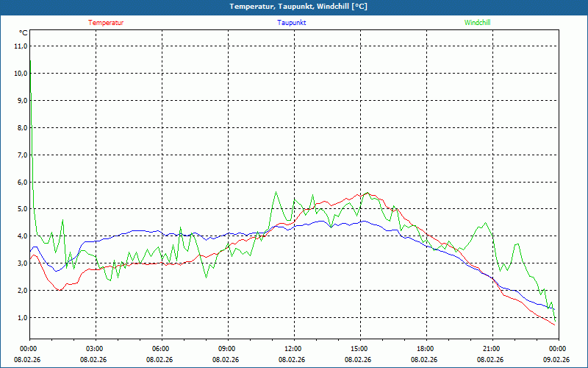588x368 pixels.
Task: Click the 09.02.26 date label
Action: pos(556,360)
